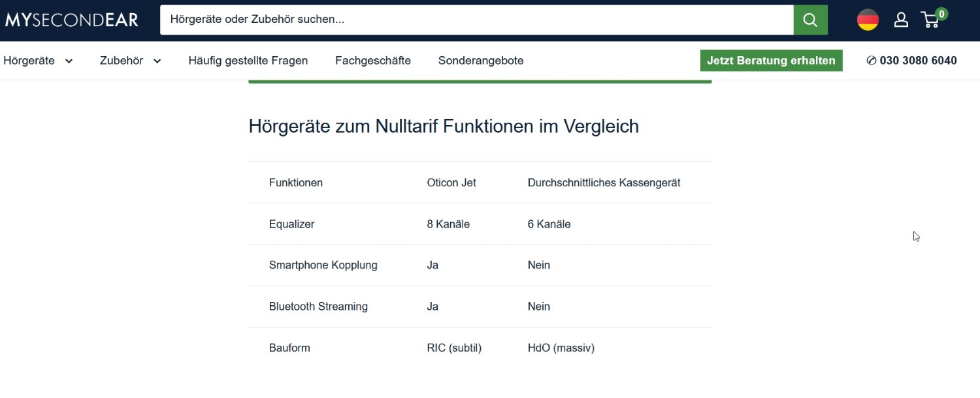Viewport: 980px width, 398px height.
Task: Open the German flag language selector
Action: [x=868, y=20]
